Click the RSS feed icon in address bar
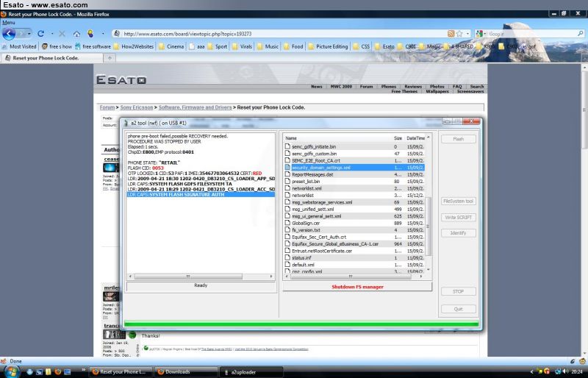The height and width of the screenshot is (378, 588). tap(451, 33)
